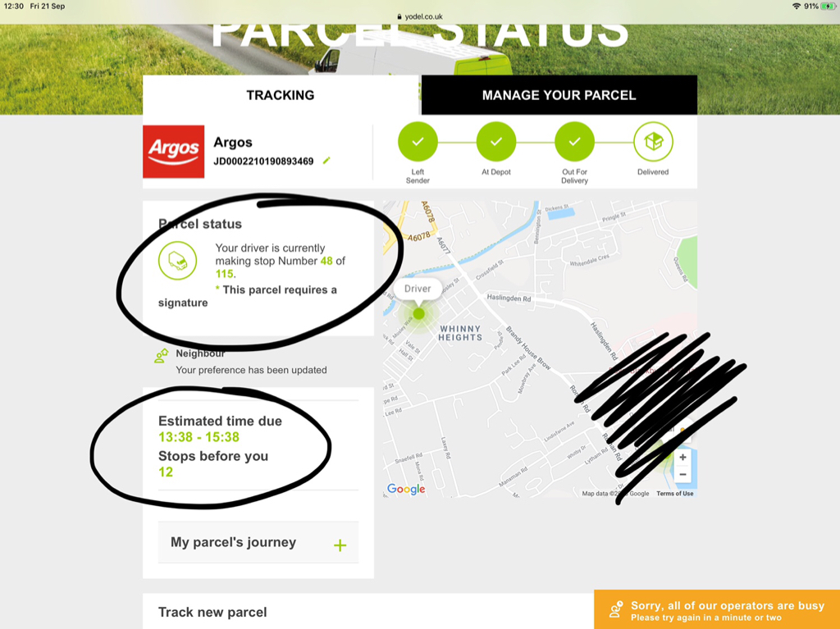Click the yodel.co.uk address bar
The width and height of the screenshot is (840, 629).
(x=420, y=16)
